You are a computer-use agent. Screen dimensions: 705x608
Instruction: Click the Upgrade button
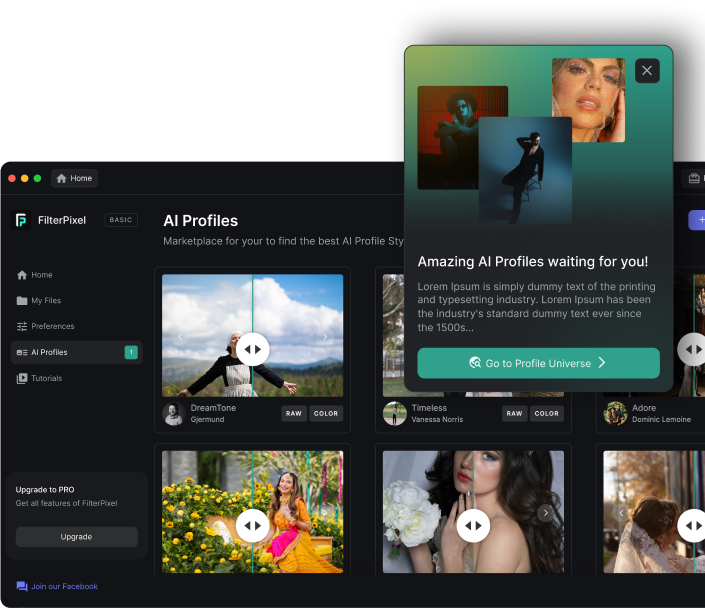(x=76, y=536)
